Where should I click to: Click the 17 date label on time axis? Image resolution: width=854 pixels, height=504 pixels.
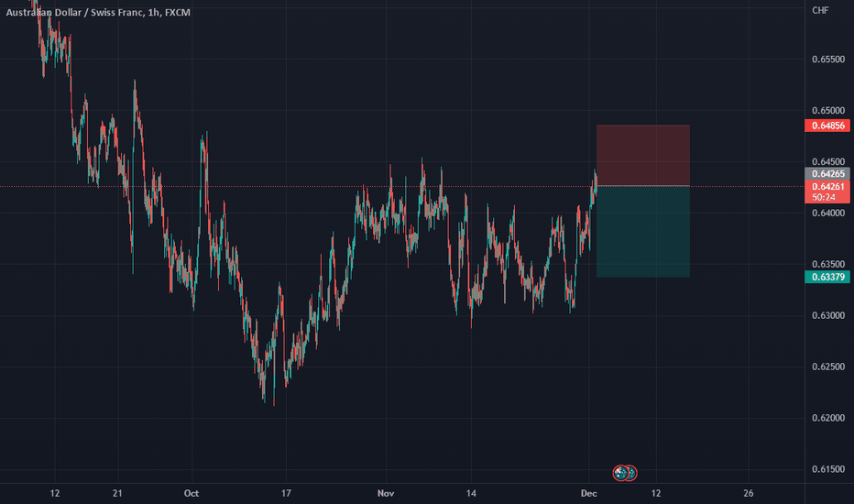(x=286, y=493)
